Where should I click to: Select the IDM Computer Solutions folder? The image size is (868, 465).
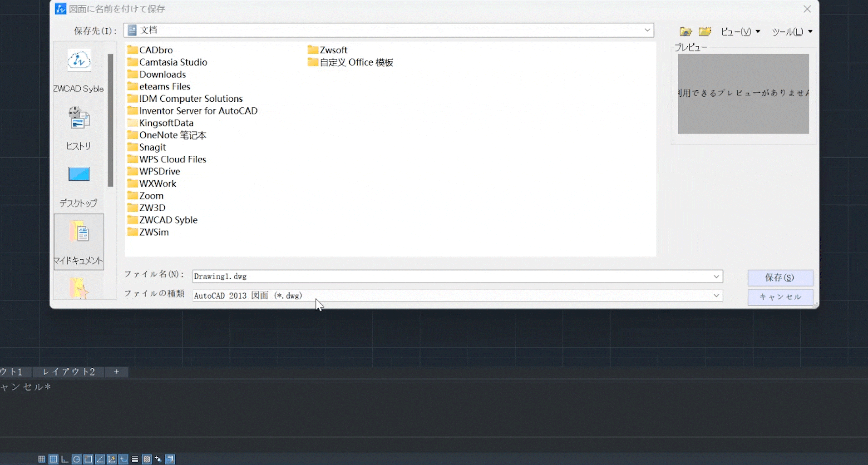tap(185, 99)
